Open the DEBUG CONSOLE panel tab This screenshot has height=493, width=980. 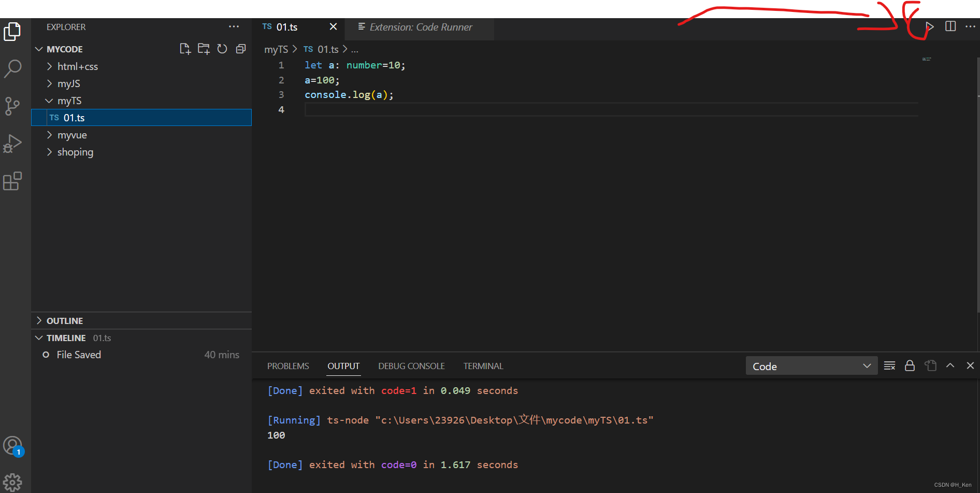tap(411, 366)
